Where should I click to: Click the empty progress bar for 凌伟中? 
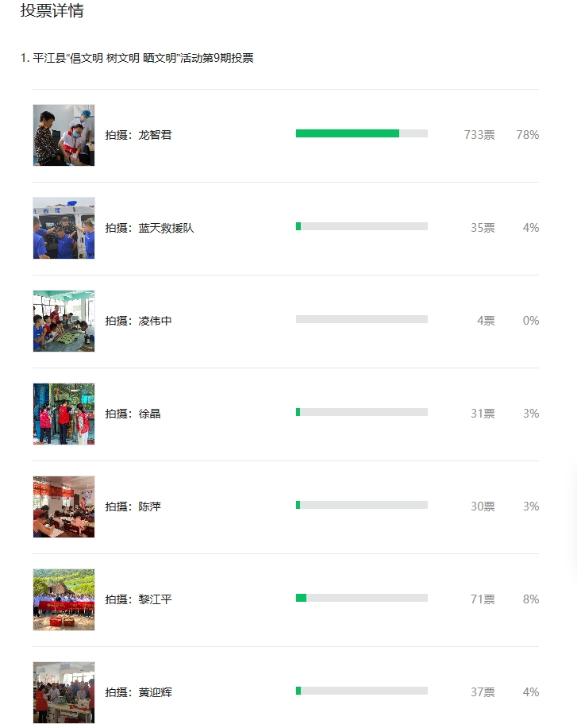pos(362,319)
